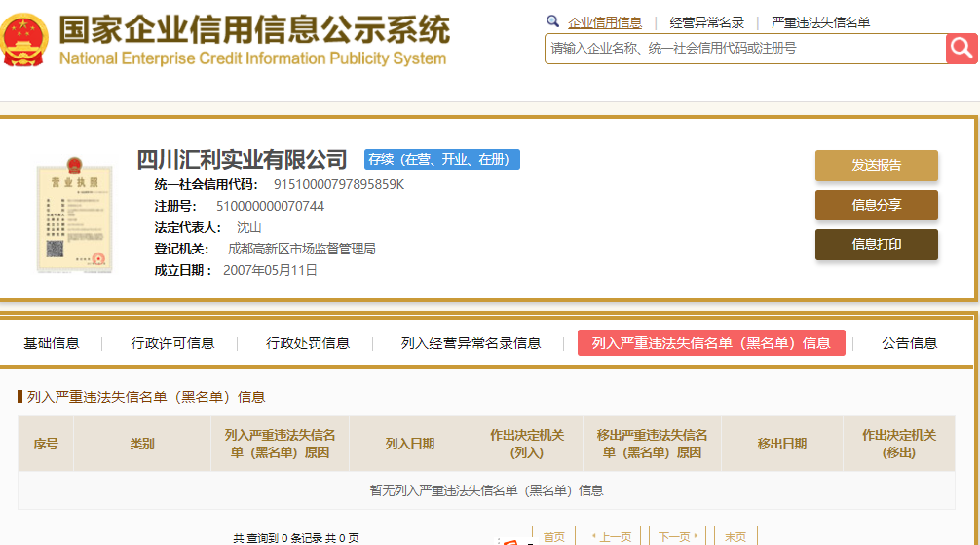Click the 下一页 next page button
The image size is (980, 545).
[x=677, y=536]
